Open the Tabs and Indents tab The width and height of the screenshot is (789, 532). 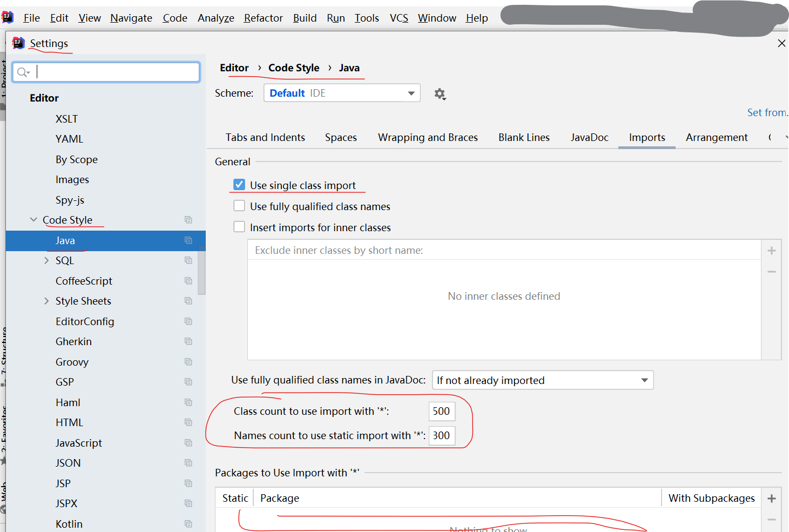click(x=265, y=137)
